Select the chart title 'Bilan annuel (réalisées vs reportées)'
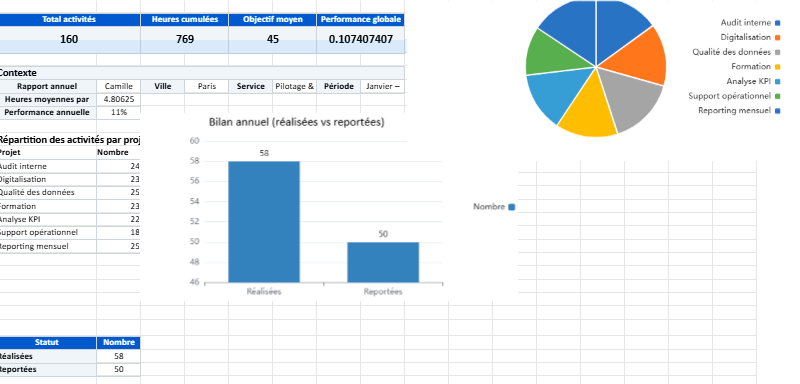The height and width of the screenshot is (384, 800). [x=297, y=122]
